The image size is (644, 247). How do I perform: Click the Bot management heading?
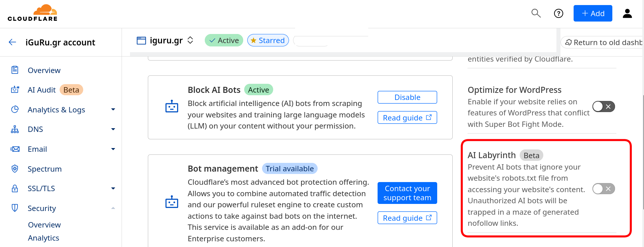223,169
